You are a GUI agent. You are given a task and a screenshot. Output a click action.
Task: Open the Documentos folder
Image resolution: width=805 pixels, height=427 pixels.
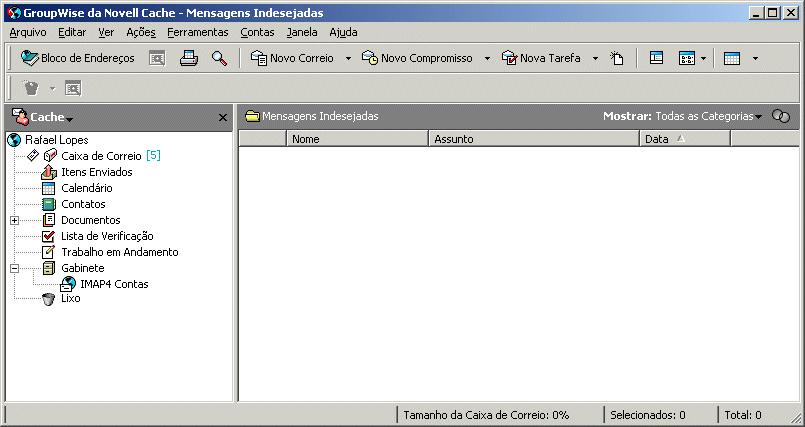(x=90, y=220)
